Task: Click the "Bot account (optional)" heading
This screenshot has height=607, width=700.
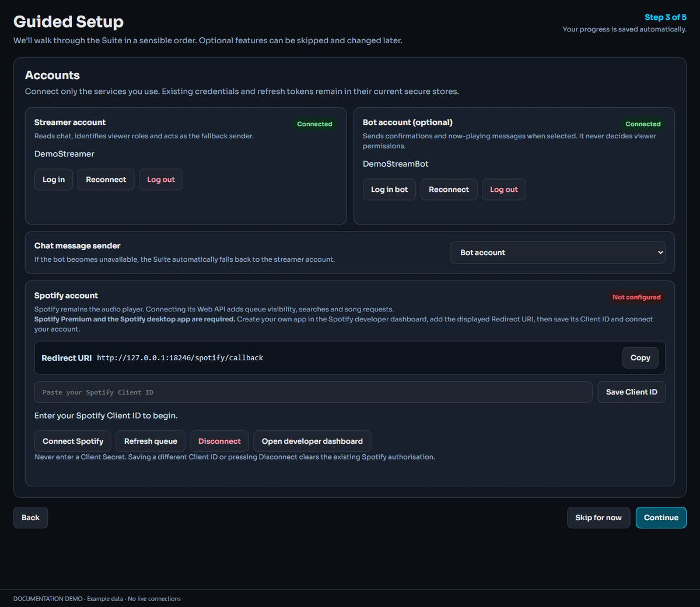Action: click(x=408, y=122)
